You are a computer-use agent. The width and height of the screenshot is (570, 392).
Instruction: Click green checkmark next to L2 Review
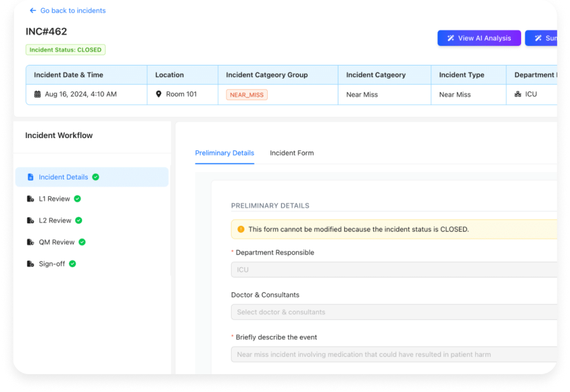[79, 221]
